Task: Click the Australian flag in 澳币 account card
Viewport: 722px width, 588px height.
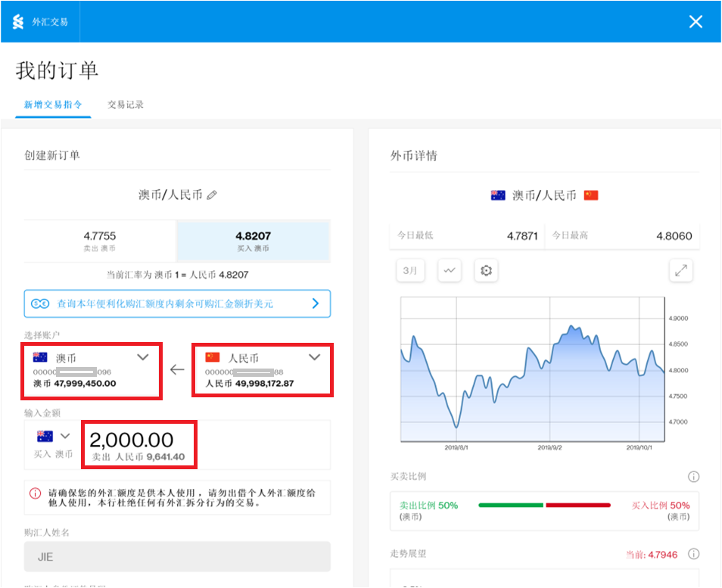Action: pyautogui.click(x=40, y=357)
